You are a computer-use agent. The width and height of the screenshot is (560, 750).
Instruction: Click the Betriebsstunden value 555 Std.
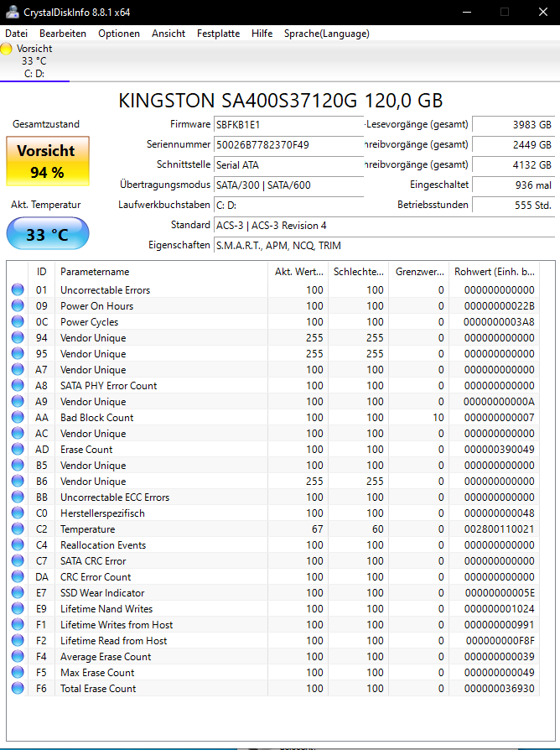pyautogui.click(x=513, y=206)
